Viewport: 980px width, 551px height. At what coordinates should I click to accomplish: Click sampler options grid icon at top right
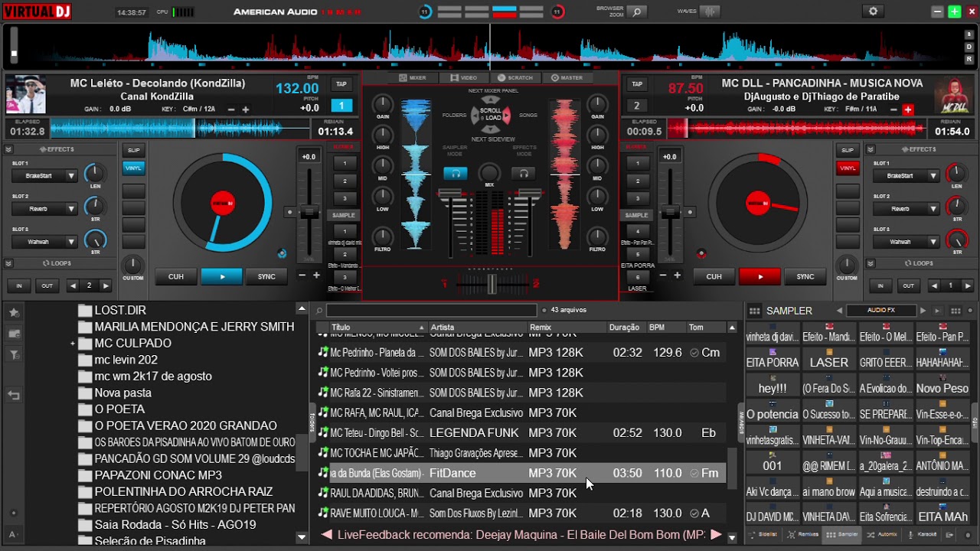[955, 311]
